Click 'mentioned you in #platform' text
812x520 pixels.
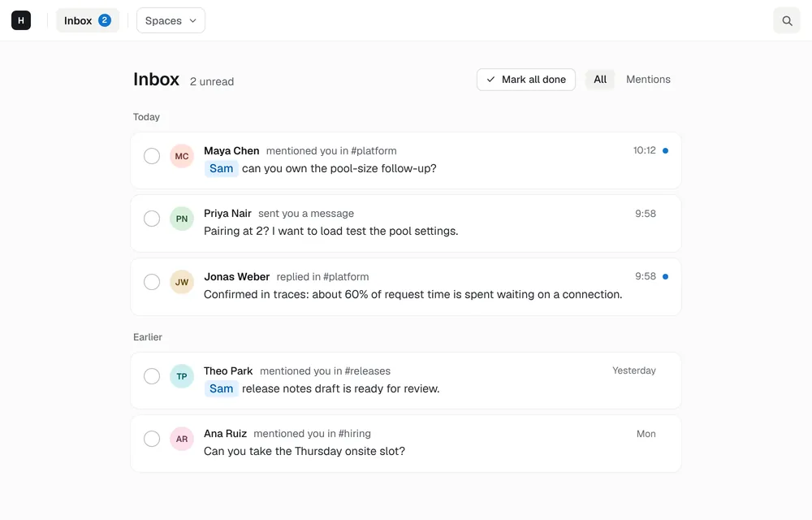[331, 150]
